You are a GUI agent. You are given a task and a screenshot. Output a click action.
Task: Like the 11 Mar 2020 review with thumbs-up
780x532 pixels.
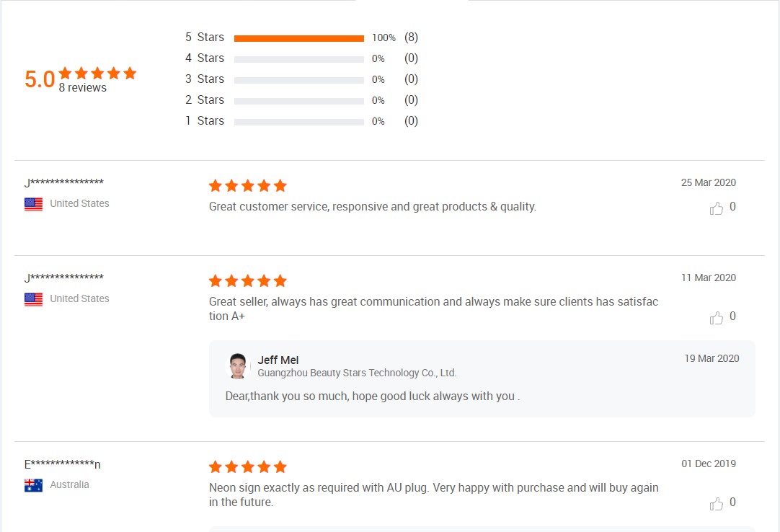717,318
